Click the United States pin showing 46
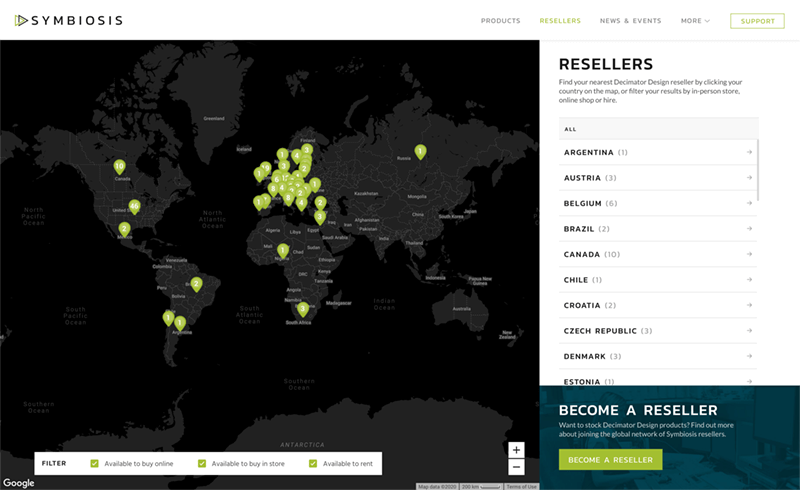Image resolution: width=800 pixels, height=490 pixels. (x=134, y=207)
